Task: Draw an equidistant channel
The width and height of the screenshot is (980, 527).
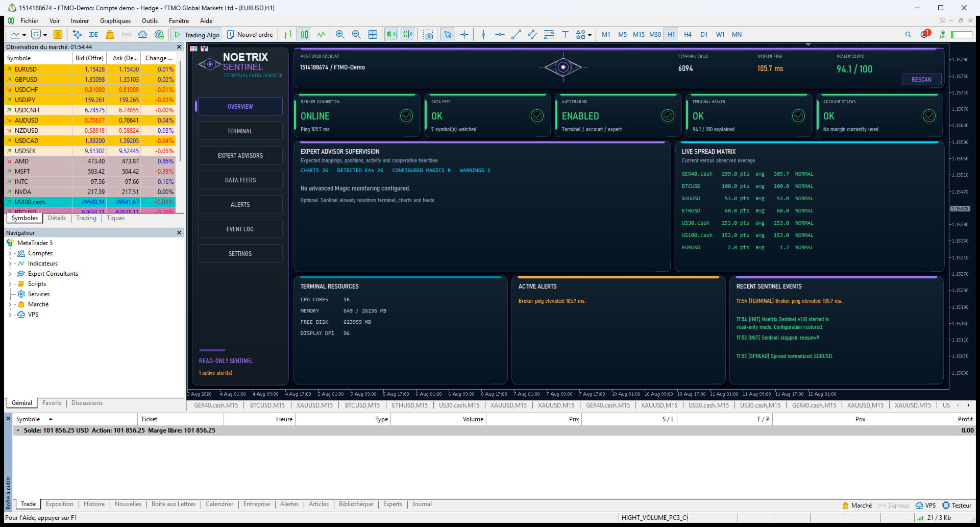Action: [x=532, y=35]
